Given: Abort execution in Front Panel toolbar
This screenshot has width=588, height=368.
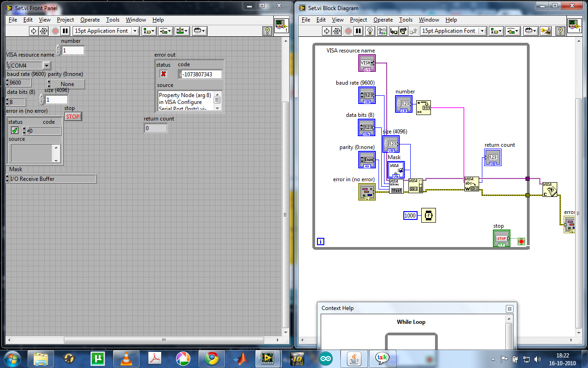Looking at the screenshot, I should [55, 31].
